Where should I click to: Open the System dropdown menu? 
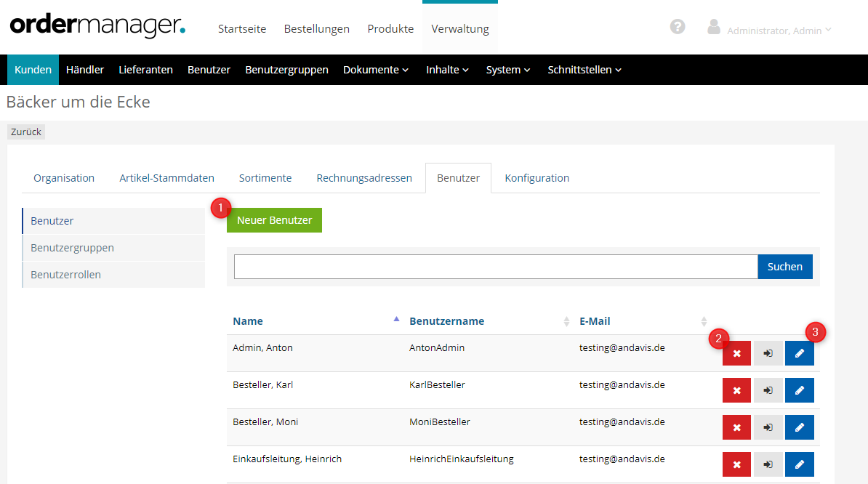507,70
